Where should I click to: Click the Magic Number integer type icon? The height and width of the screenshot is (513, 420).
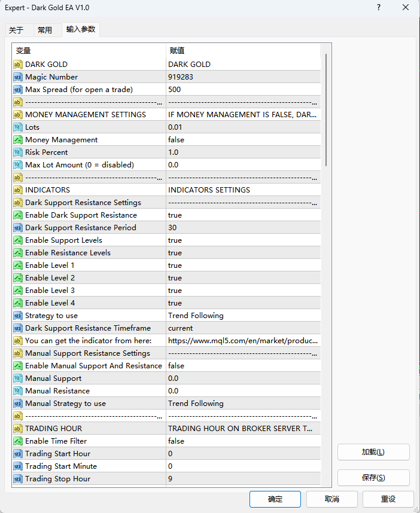(17, 77)
